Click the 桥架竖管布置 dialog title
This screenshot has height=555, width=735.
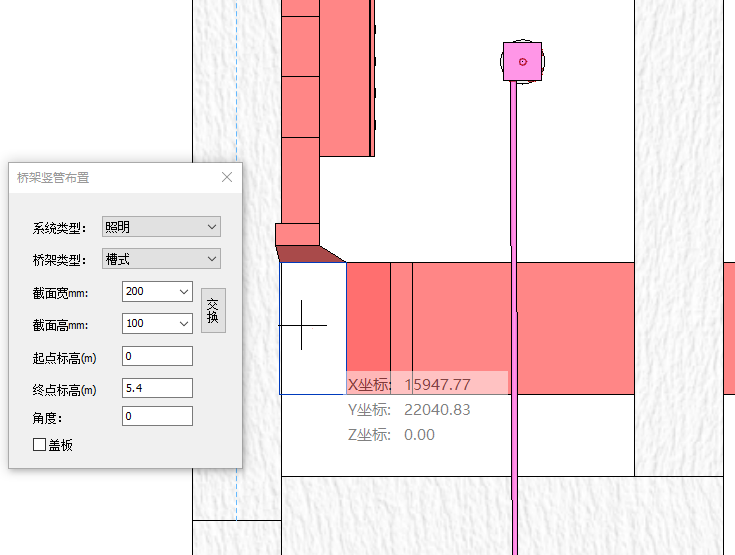53,178
